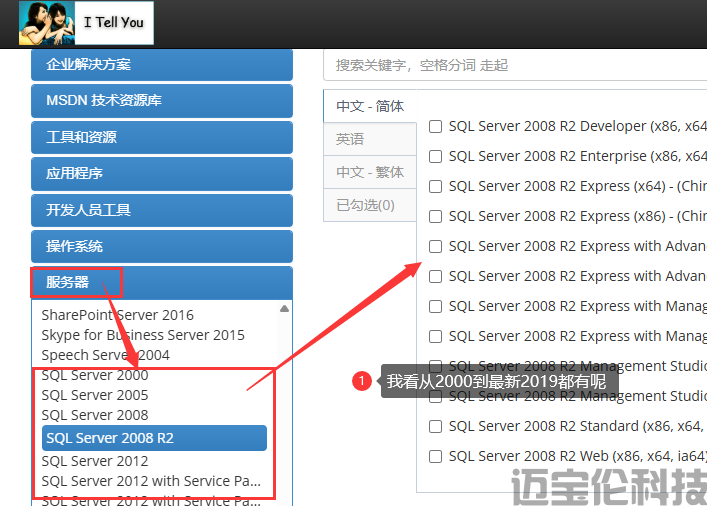Select SQL Server 2000 in list

pyautogui.click(x=95, y=375)
